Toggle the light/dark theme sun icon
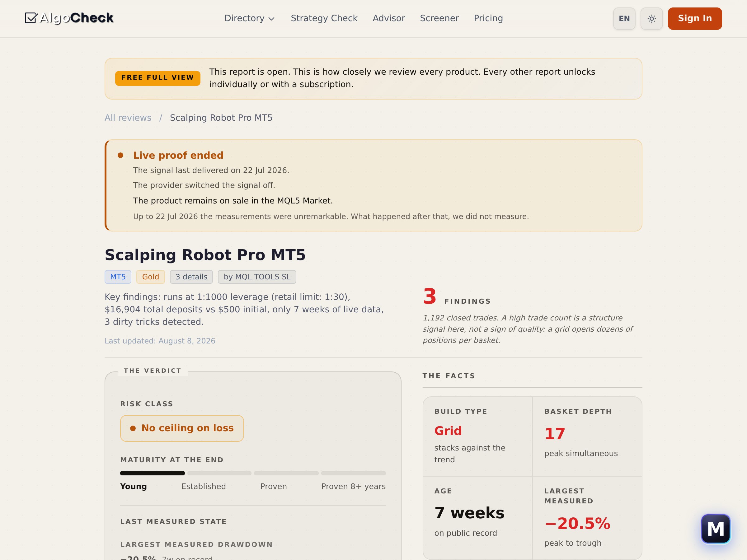The image size is (747, 560). tap(651, 19)
